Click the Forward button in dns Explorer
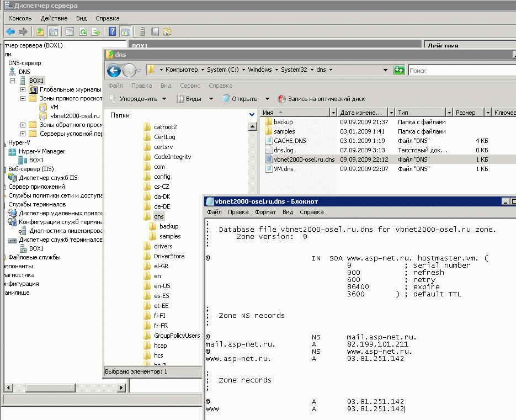Image resolution: width=516 pixels, height=420 pixels. tap(129, 70)
